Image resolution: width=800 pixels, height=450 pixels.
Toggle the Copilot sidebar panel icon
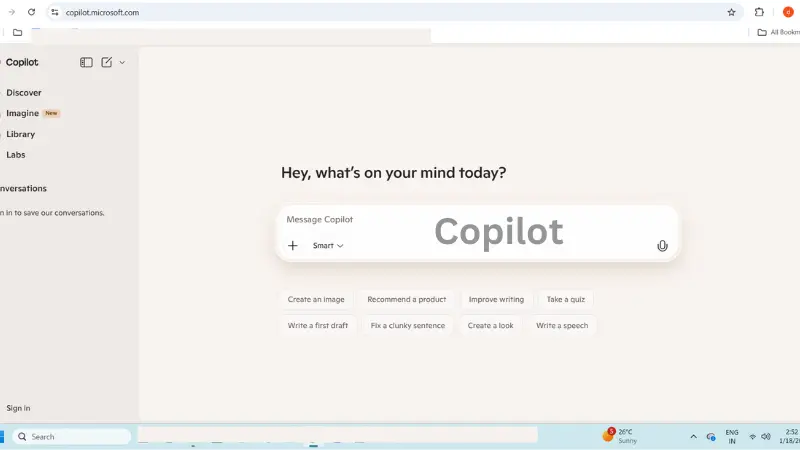86,62
